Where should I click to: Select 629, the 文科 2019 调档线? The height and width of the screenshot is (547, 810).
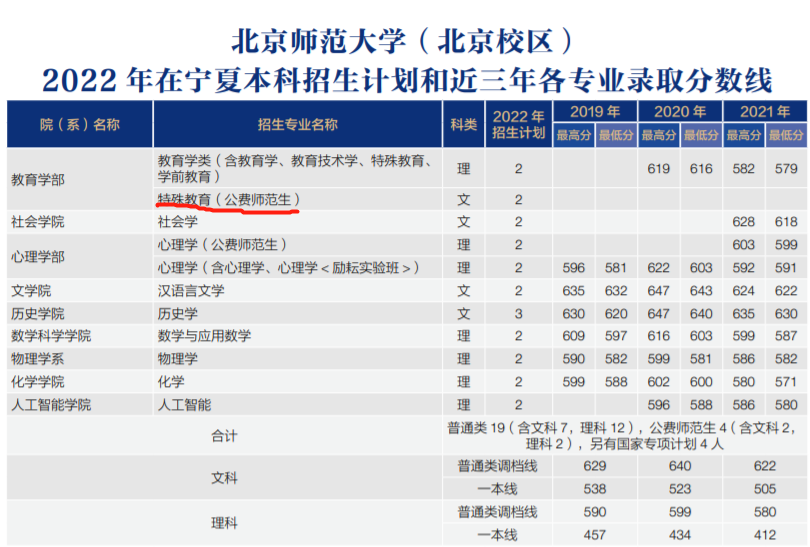point(595,466)
